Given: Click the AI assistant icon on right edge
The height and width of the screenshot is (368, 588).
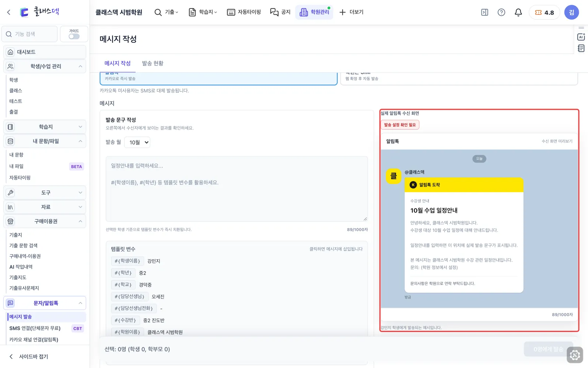Looking at the screenshot, I should coord(581,37).
